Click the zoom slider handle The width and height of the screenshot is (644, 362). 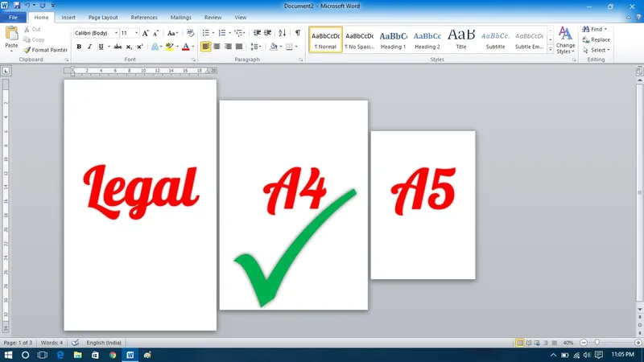(x=597, y=343)
